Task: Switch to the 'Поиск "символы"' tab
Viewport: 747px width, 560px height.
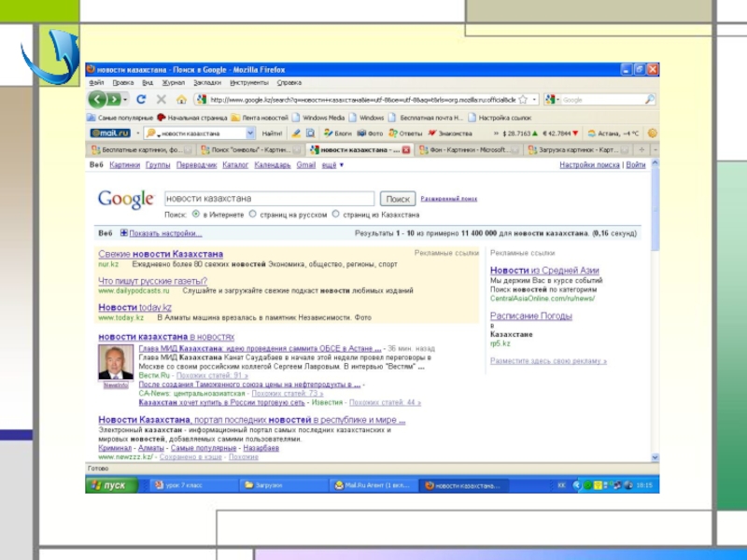Action: pyautogui.click(x=251, y=150)
